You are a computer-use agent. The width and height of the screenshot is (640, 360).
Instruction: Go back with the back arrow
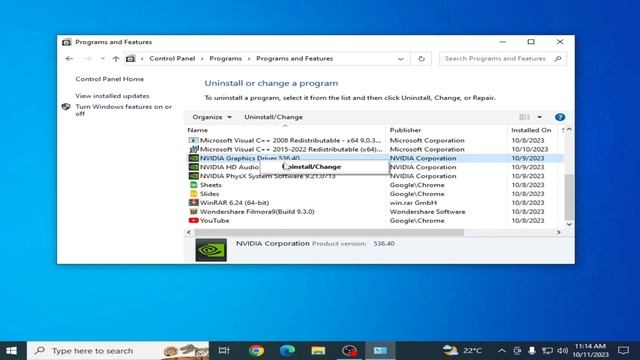(69, 59)
